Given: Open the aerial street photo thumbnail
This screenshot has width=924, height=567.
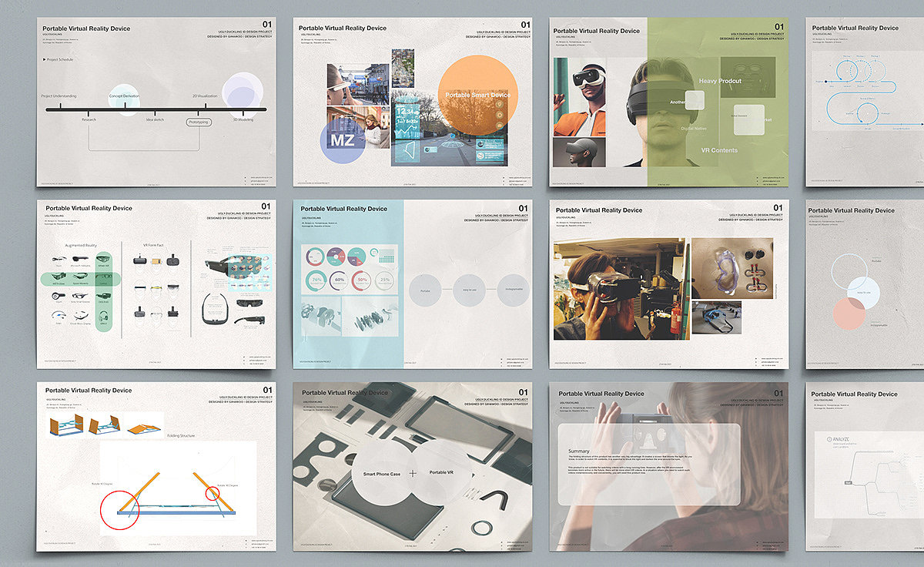Looking at the screenshot, I should 403,69.
